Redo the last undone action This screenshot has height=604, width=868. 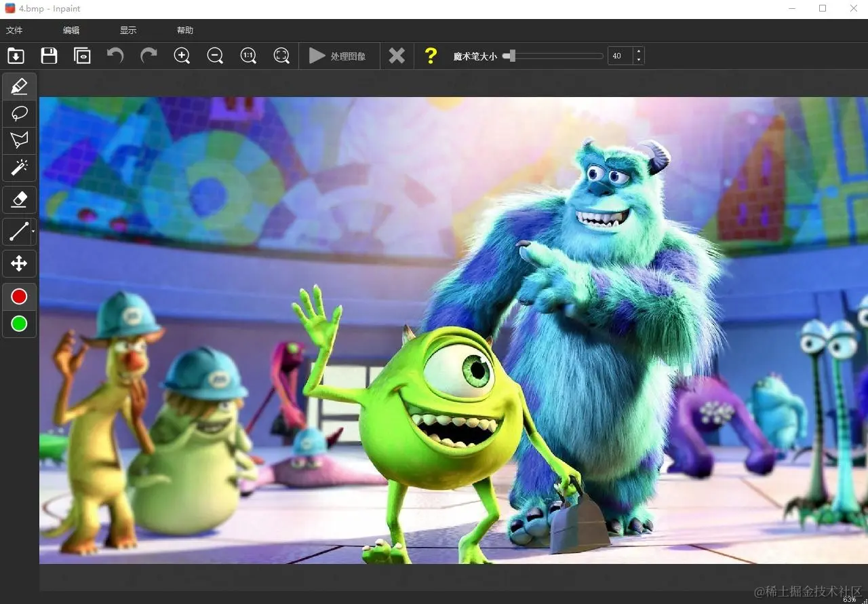pyautogui.click(x=149, y=56)
